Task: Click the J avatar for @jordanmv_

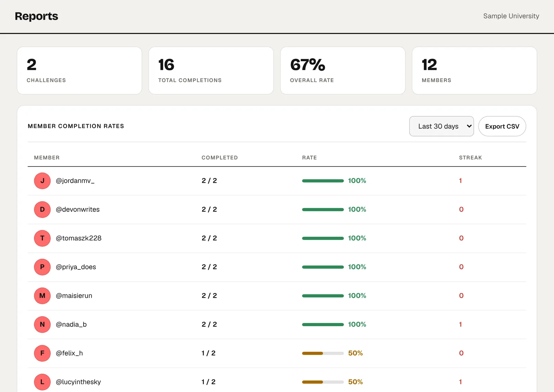Action: tap(42, 181)
